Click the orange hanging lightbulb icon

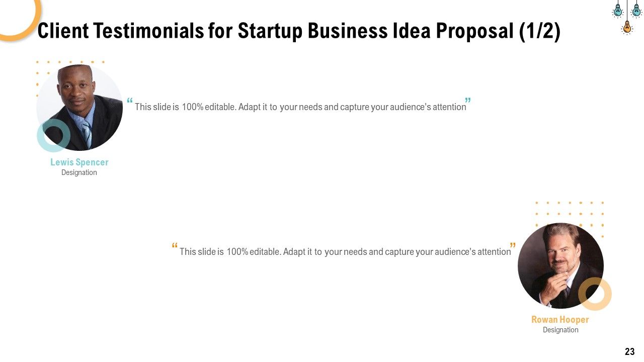coord(627,26)
